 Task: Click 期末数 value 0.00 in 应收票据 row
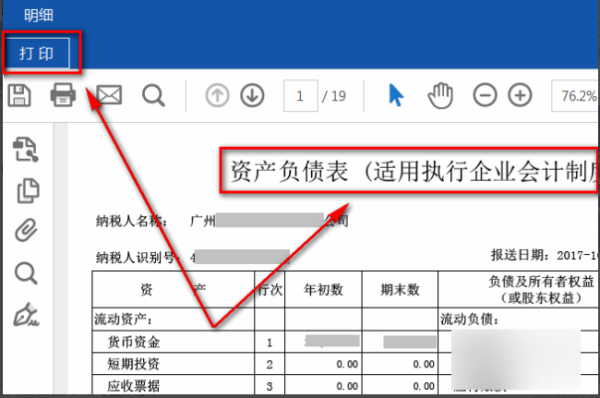coord(424,386)
